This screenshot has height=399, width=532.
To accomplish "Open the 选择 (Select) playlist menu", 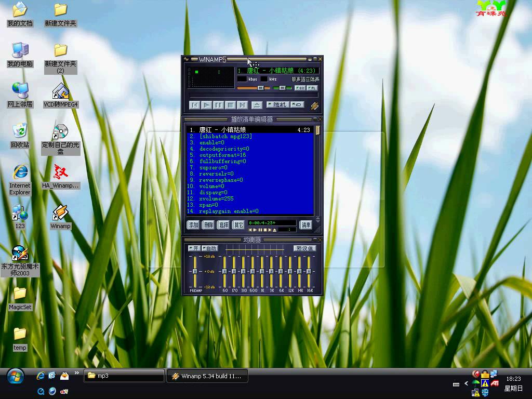I will (x=223, y=224).
